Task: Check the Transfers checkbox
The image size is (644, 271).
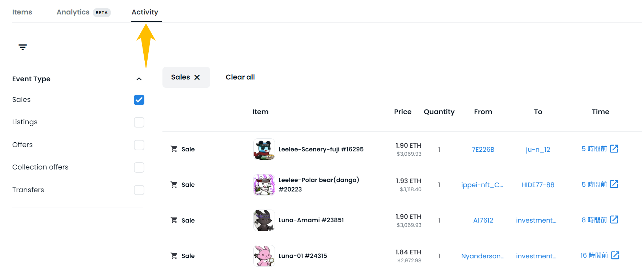Action: [x=139, y=190]
